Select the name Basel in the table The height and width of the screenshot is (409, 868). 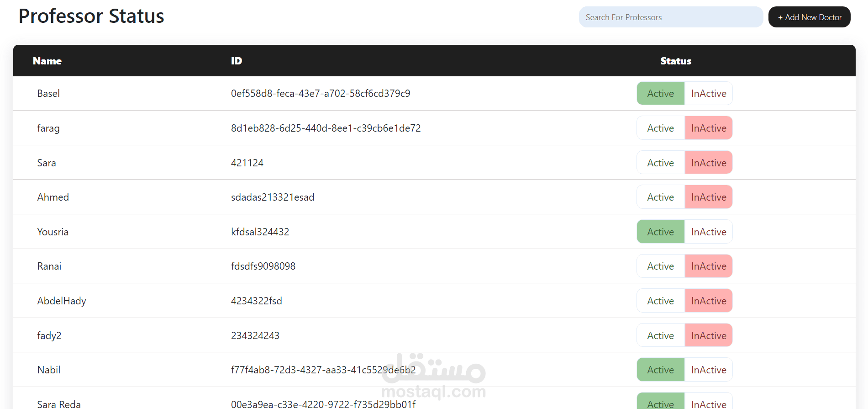click(x=48, y=93)
